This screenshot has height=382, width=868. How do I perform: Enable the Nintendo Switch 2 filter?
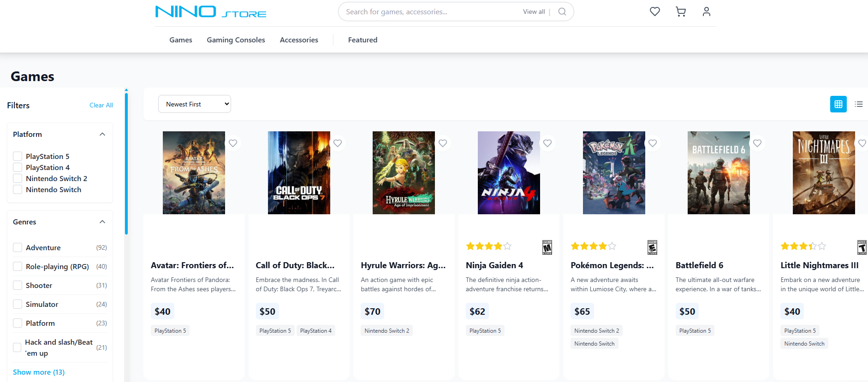point(18,178)
